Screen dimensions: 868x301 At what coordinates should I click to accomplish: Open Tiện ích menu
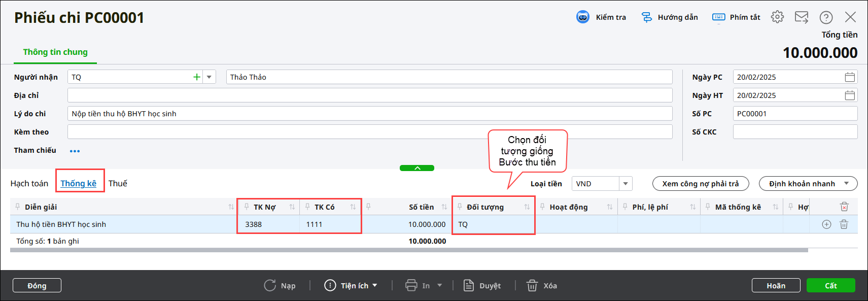(351, 285)
